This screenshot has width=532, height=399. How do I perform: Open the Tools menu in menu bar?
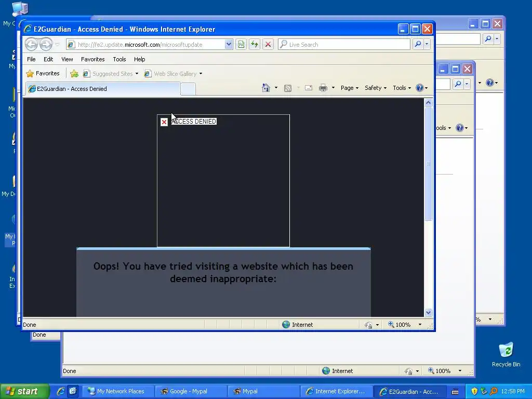click(119, 59)
